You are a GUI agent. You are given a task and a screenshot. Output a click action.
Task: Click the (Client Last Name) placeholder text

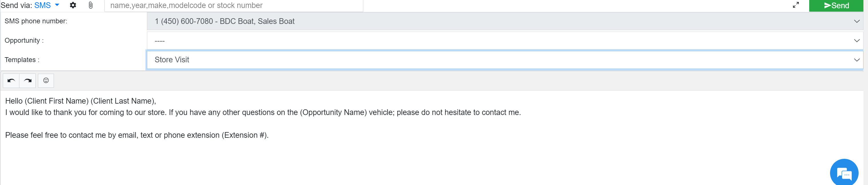[122, 101]
